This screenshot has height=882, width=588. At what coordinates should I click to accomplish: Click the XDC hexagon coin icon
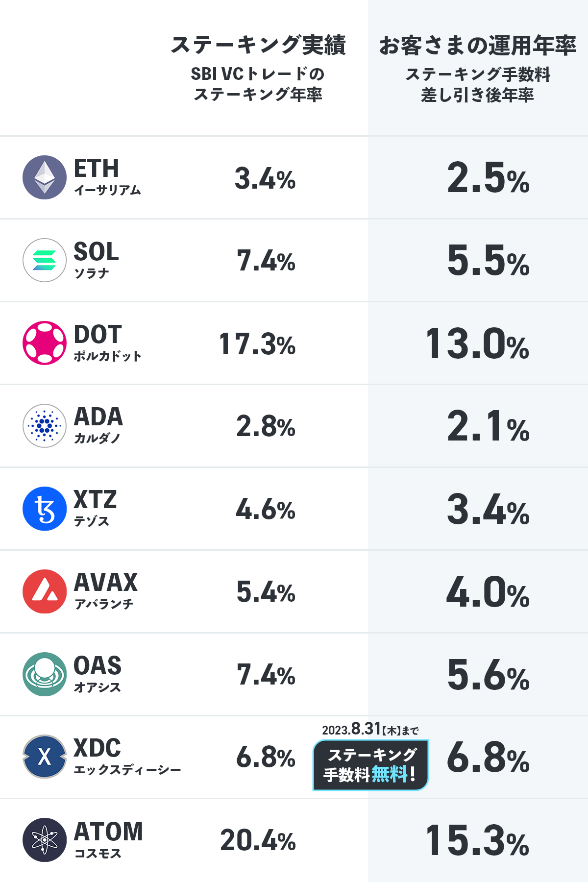(45, 757)
